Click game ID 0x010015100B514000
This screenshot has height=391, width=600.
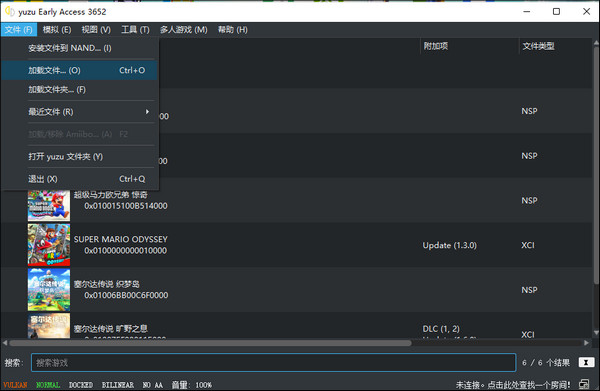tap(126, 206)
